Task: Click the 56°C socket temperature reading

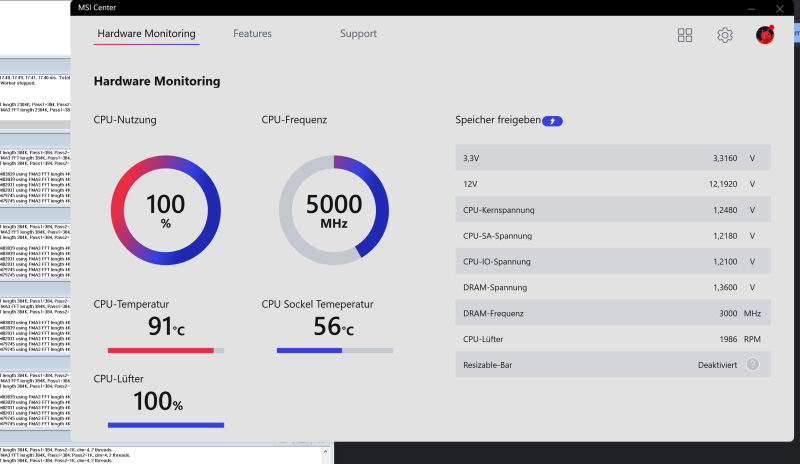Action: 334,326
